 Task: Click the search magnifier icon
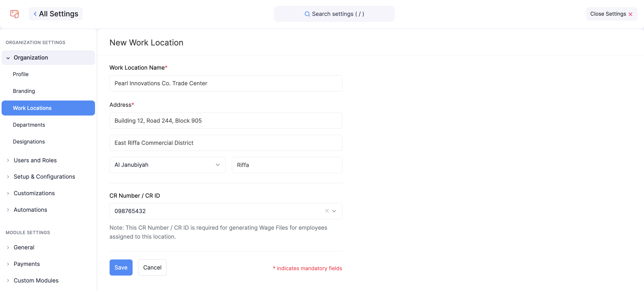tap(307, 14)
